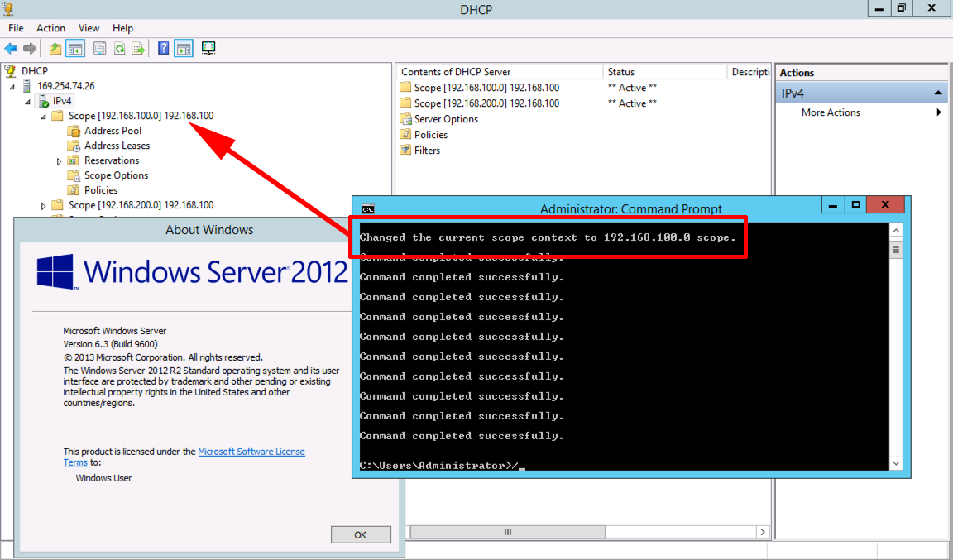Toggle the console tree pane icon
This screenshot has width=953, height=560.
pos(74,47)
